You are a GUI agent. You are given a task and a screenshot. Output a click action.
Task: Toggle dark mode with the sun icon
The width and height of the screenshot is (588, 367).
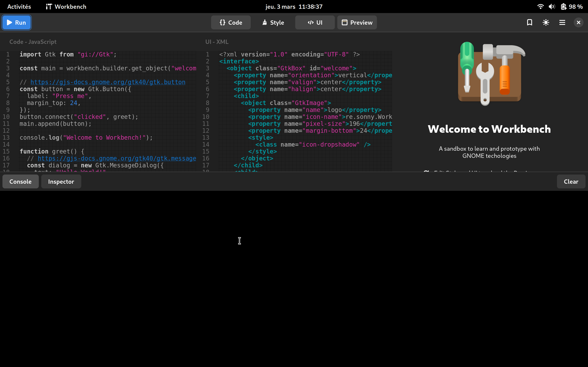point(546,22)
